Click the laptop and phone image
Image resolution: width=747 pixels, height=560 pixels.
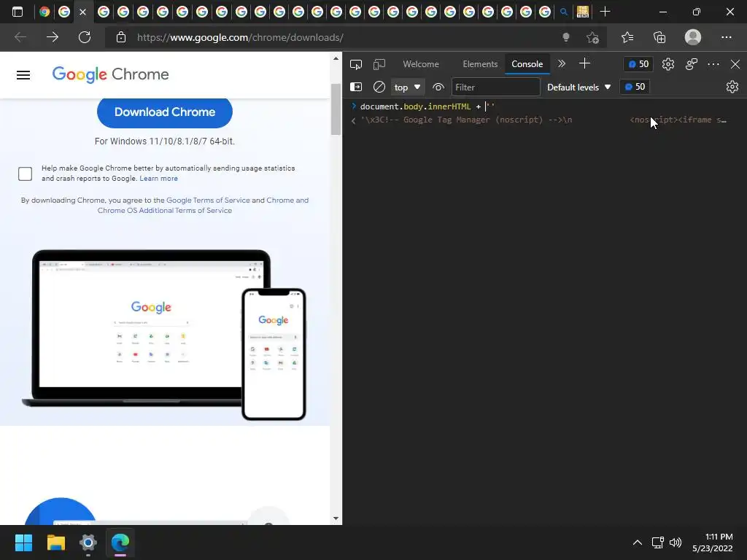(x=164, y=335)
